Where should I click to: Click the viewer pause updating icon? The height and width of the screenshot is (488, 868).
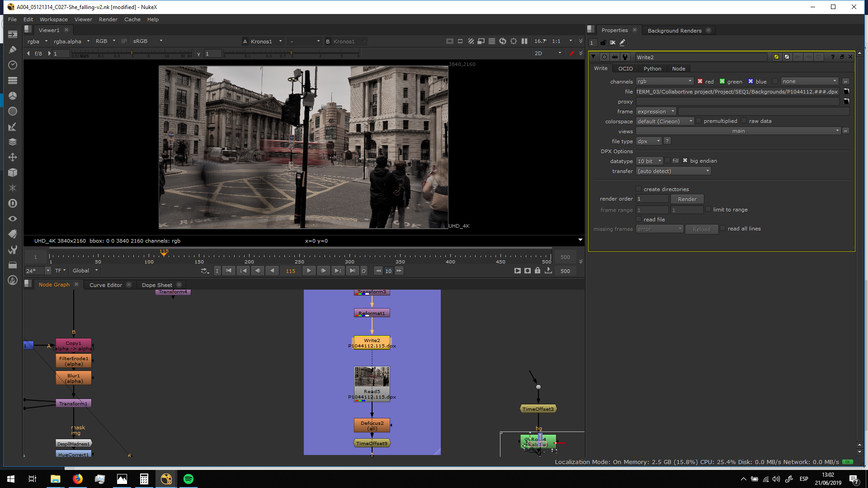coord(524,41)
